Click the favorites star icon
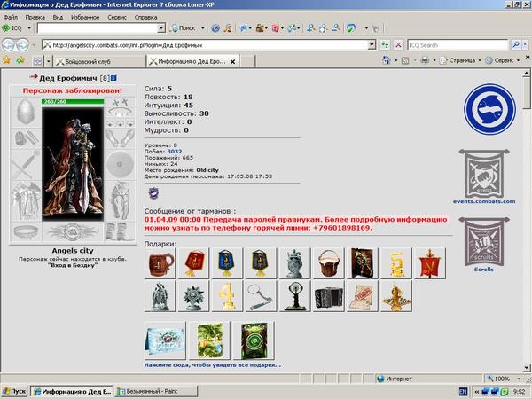 (x=6, y=60)
